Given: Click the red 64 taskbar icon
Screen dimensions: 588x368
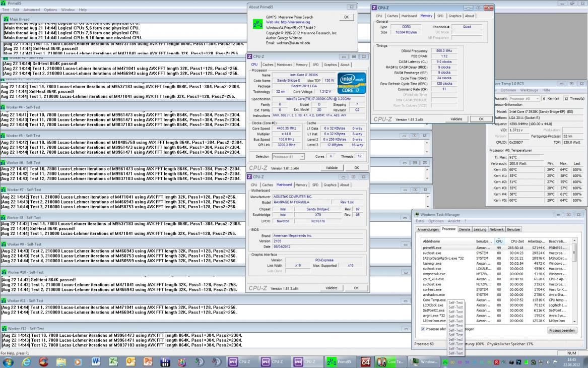Looking at the screenshot, I should pos(365,362).
